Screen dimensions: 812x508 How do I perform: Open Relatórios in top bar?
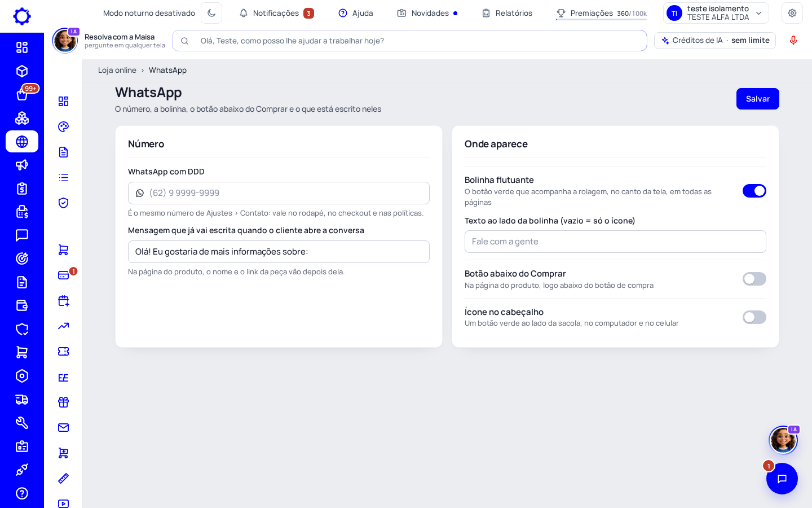tap(507, 13)
